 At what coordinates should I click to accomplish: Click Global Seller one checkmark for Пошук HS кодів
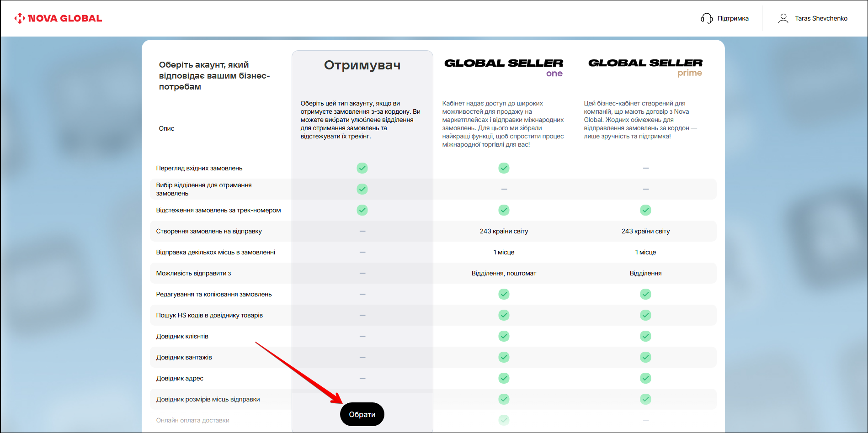coord(504,315)
